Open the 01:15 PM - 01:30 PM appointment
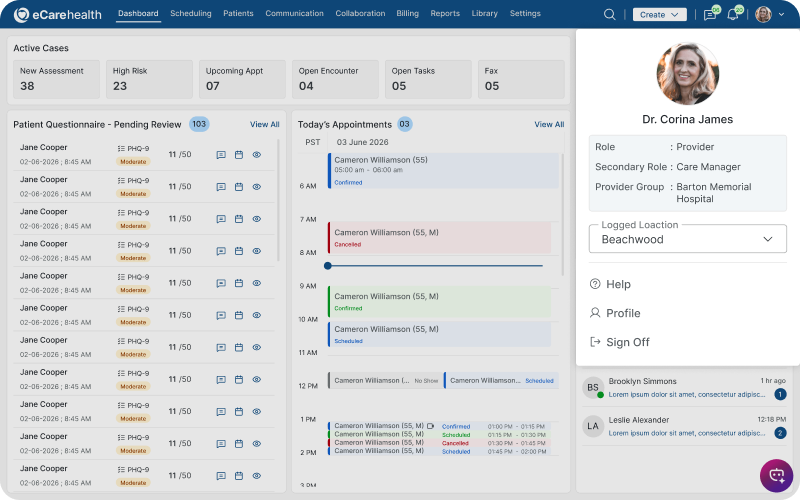This screenshot has height=500, width=800. 439,435
